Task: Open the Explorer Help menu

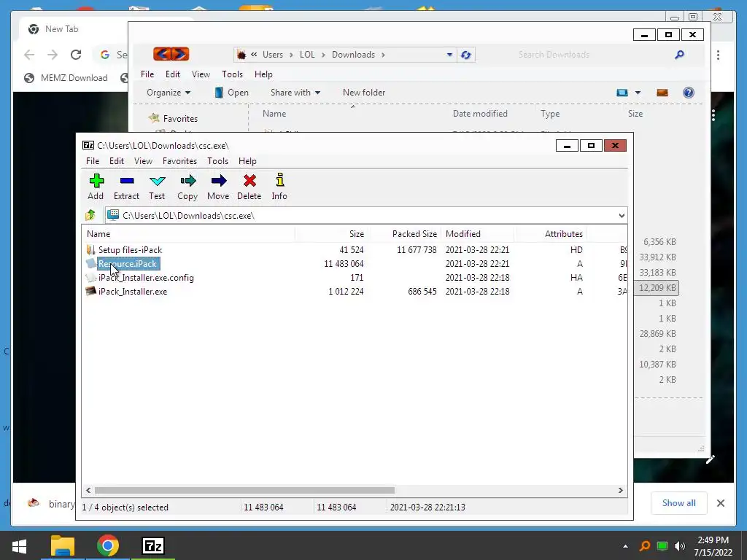Action: [263, 74]
